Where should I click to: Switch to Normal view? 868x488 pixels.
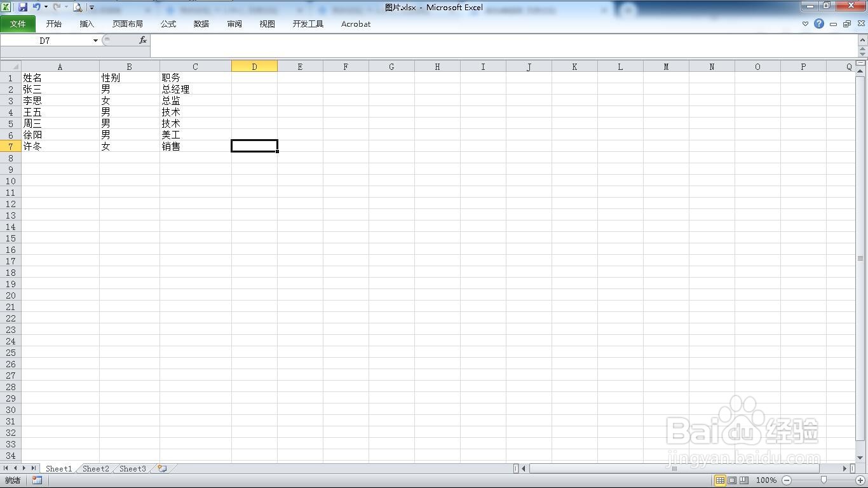(x=720, y=480)
